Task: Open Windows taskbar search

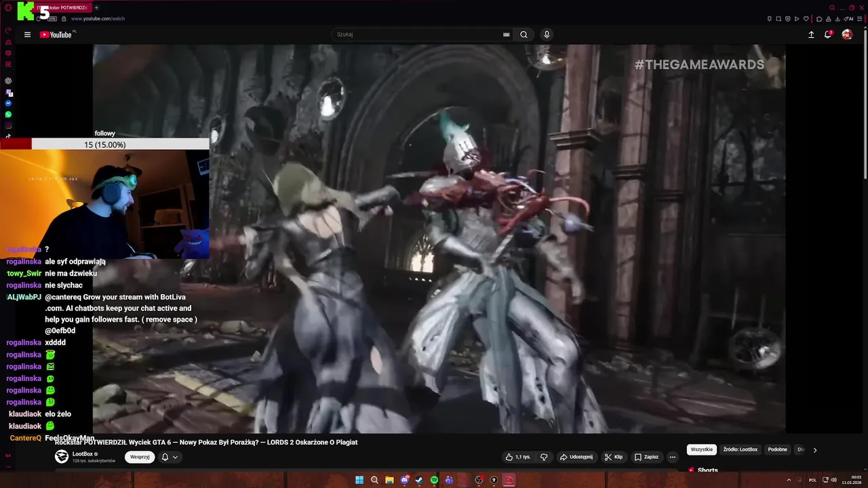Action: tap(374, 480)
